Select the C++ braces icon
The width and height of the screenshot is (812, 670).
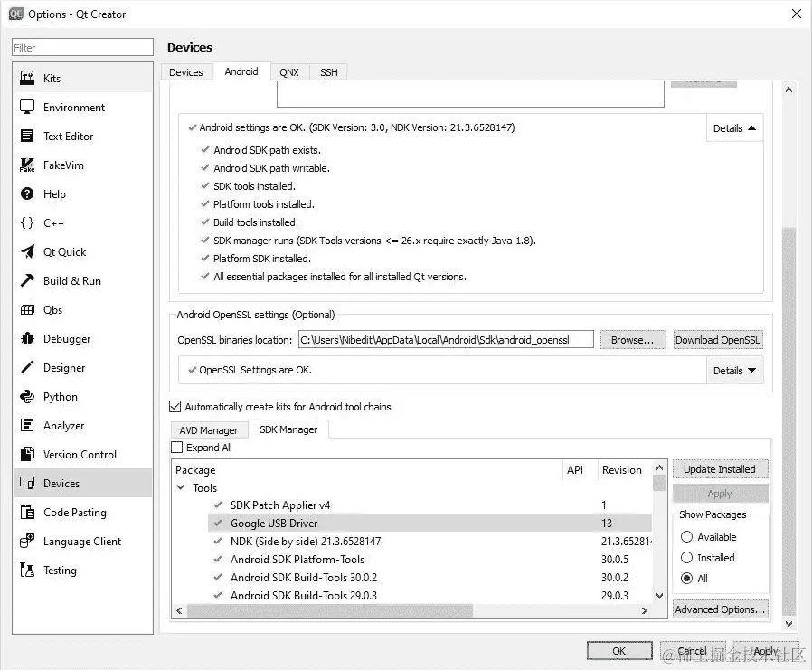coord(27,223)
